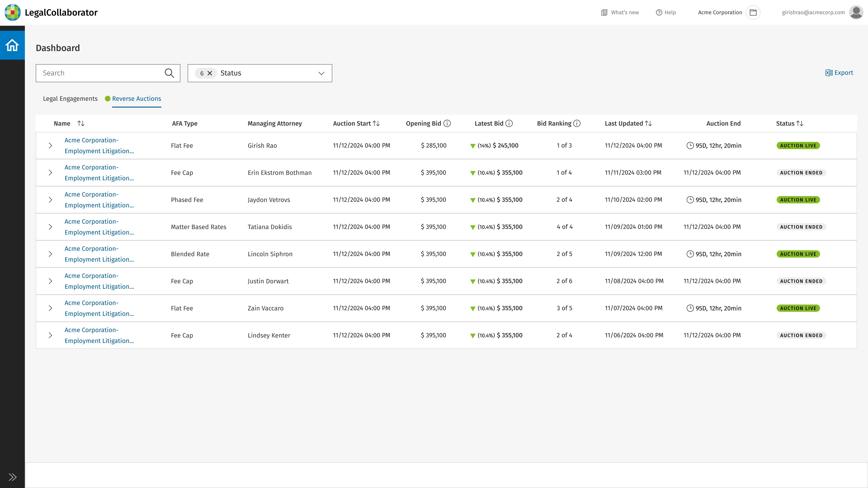The height and width of the screenshot is (488, 868).
Task: Switch to Legal Engagements tab
Action: click(70, 99)
